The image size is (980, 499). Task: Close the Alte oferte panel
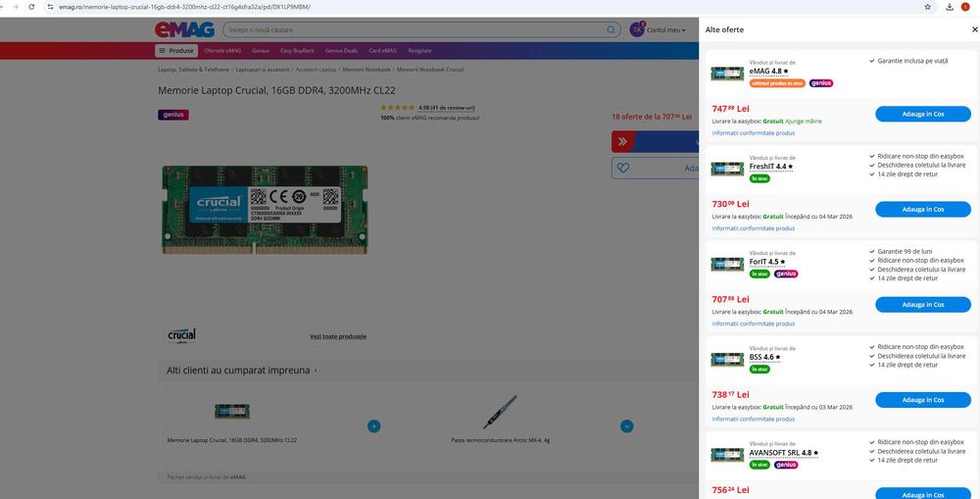(974, 29)
